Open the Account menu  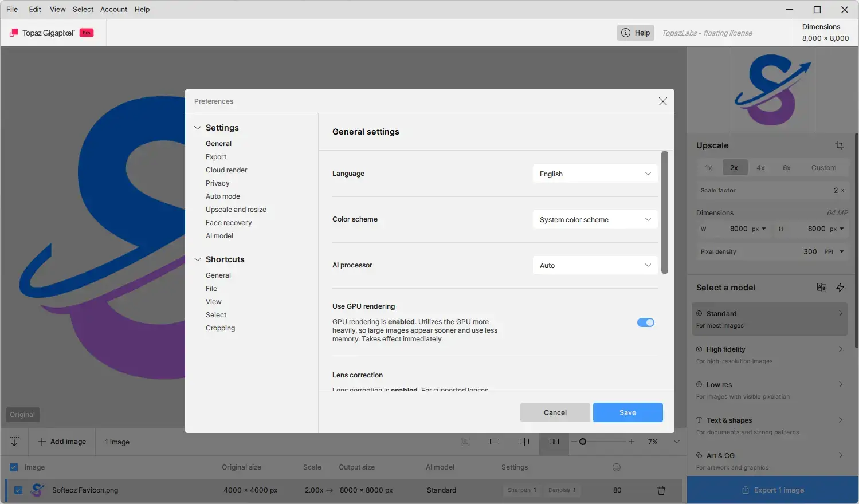pos(113,9)
